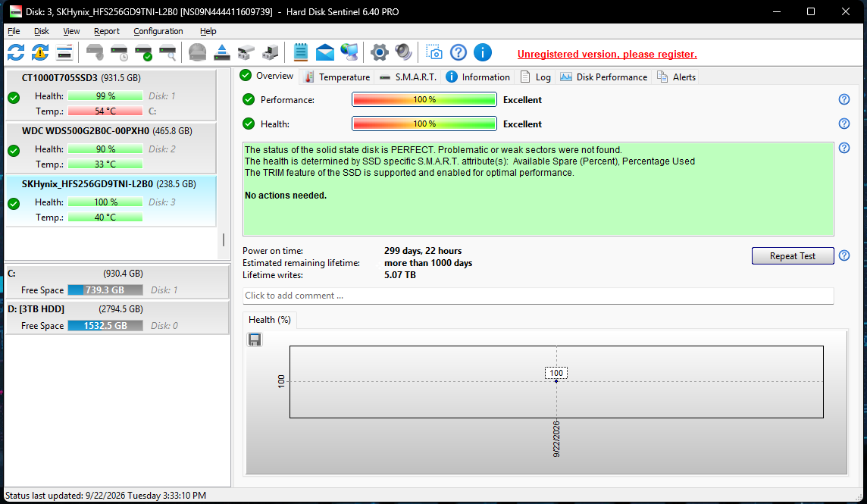Click the floppy disk save graph icon

(255, 340)
